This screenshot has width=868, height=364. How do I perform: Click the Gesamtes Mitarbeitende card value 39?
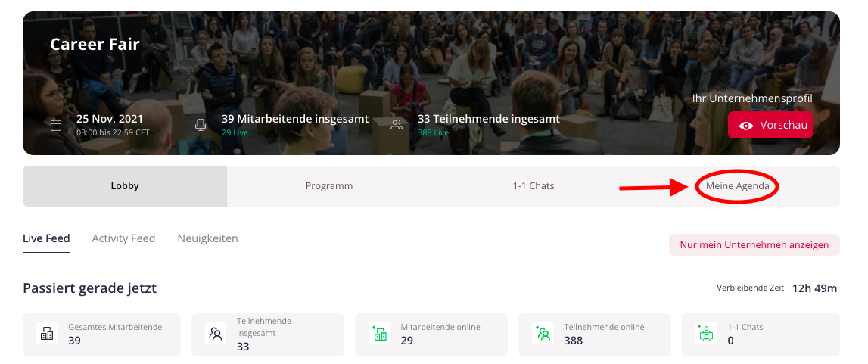(75, 341)
